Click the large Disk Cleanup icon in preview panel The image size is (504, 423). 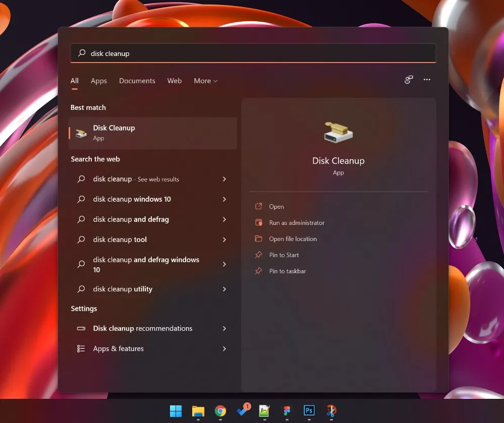338,132
